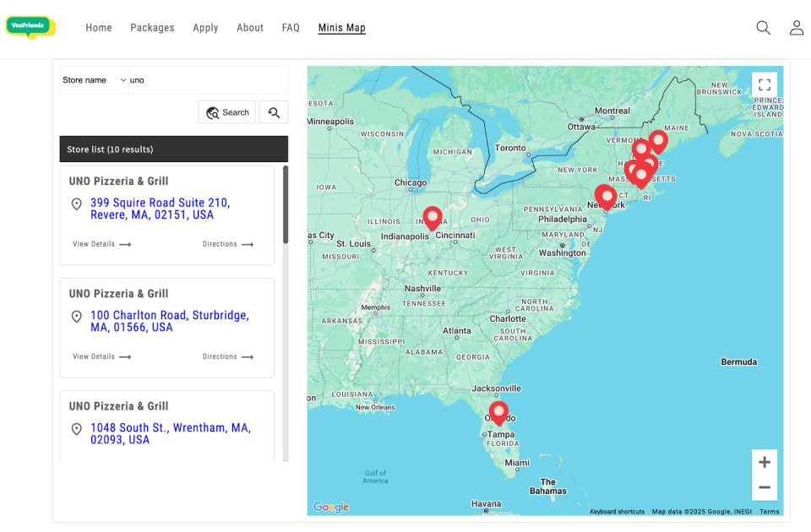Click the reset search icon button
The image size is (811, 532).
274,112
